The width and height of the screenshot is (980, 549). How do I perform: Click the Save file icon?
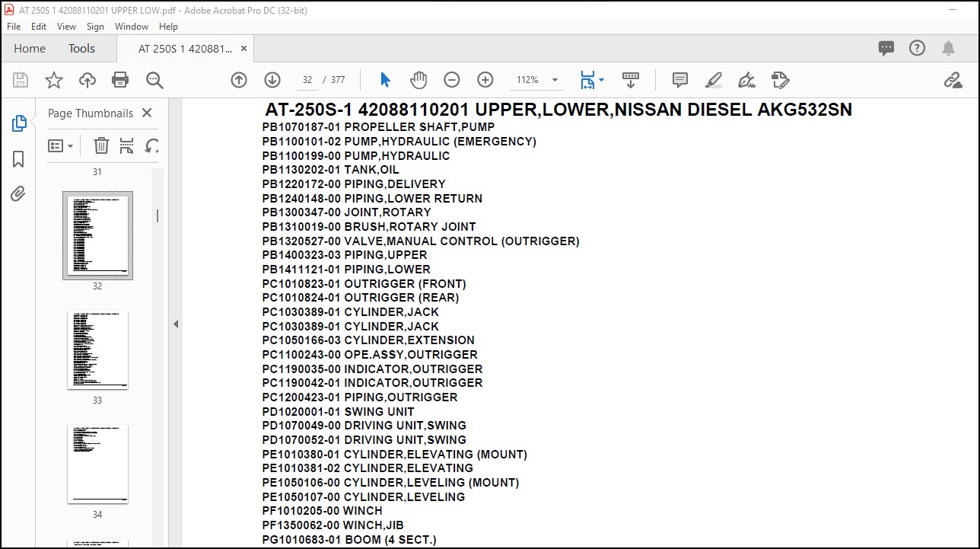click(x=21, y=80)
